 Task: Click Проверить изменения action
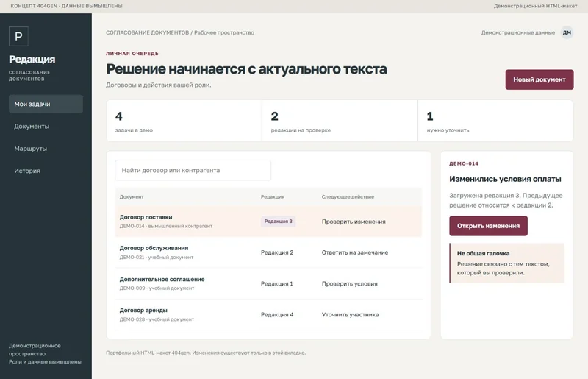pyautogui.click(x=354, y=222)
